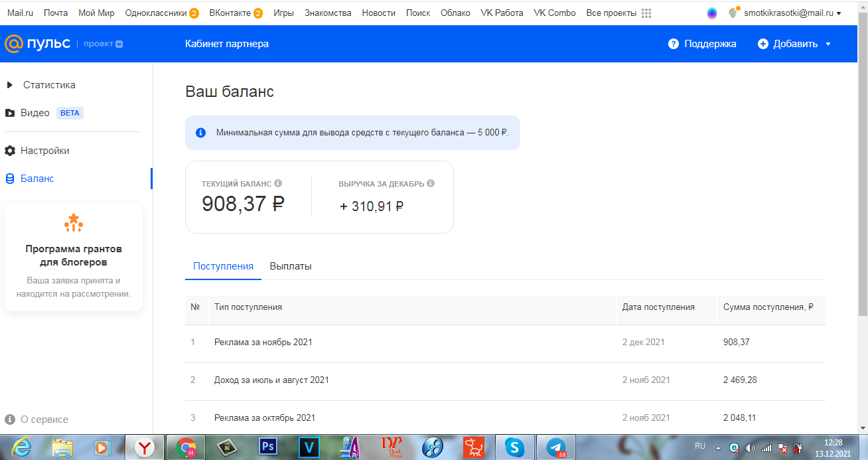
Task: Show hidden tray icons arrow
Action: pyautogui.click(x=719, y=448)
